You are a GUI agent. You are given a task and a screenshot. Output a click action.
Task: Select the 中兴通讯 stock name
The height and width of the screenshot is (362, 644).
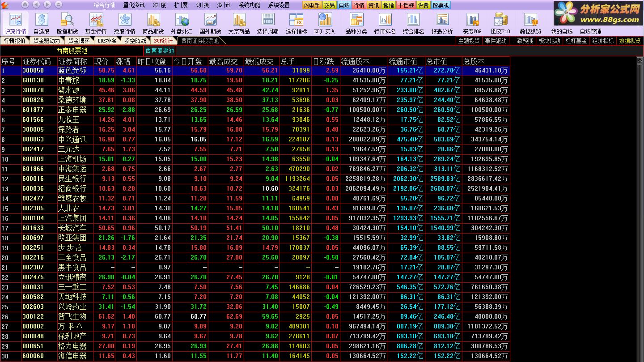[72, 139]
